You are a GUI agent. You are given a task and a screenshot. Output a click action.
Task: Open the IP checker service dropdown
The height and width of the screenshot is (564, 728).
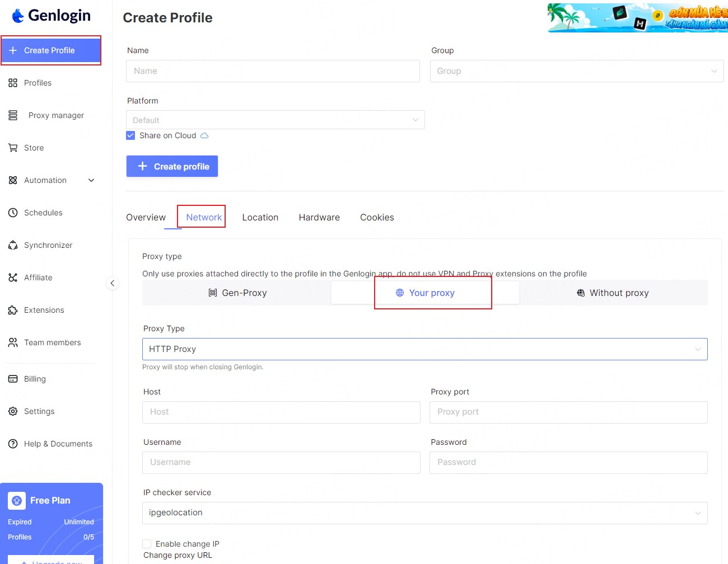point(424,513)
